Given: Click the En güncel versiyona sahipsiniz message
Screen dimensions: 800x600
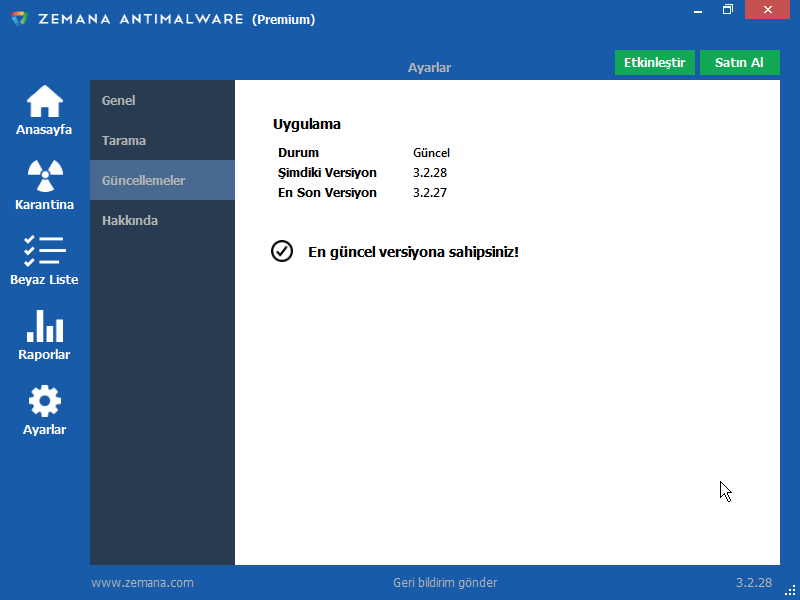Looking at the screenshot, I should (x=413, y=252).
